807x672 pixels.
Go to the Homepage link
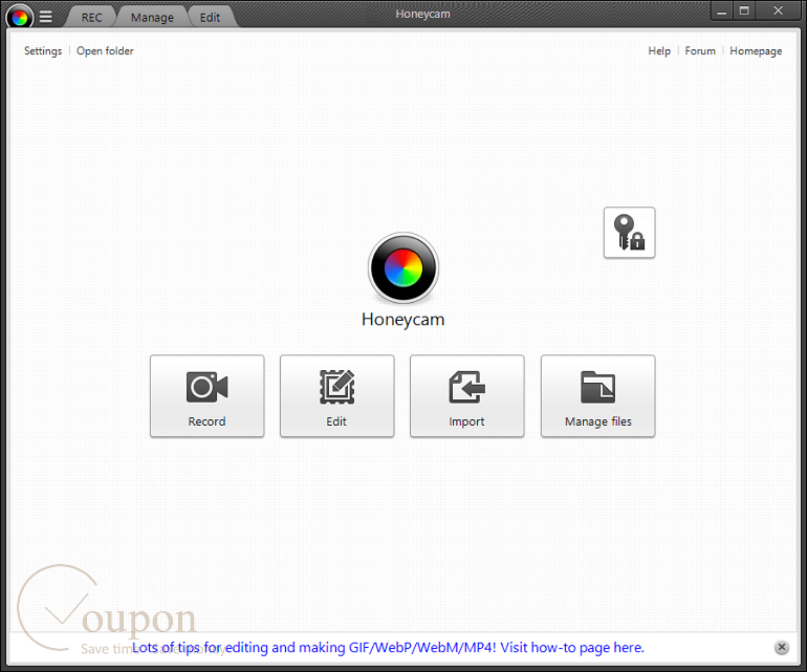point(756,51)
